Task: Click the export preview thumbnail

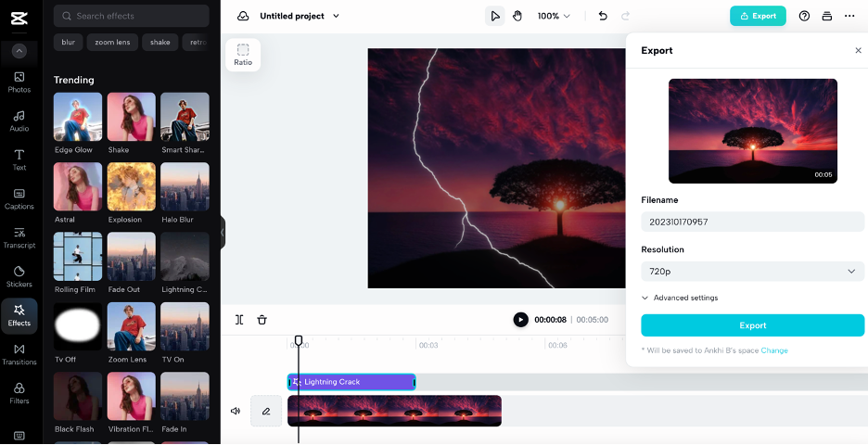Action: 752,131
